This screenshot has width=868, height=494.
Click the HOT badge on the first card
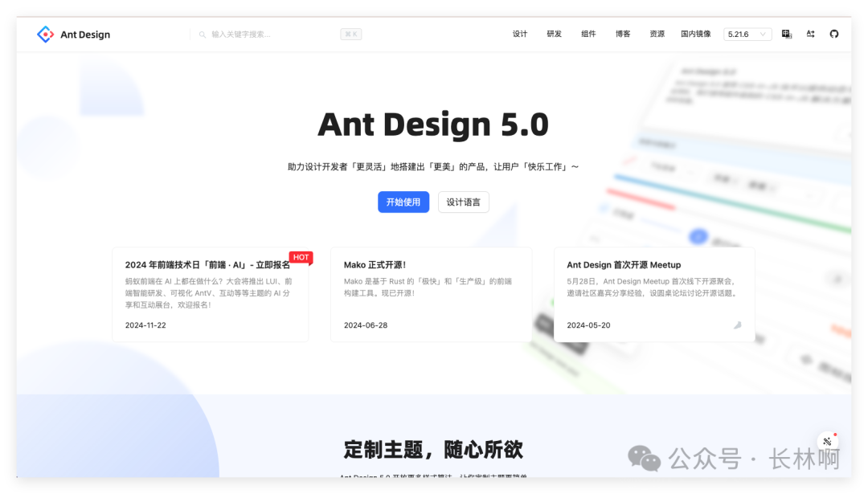tap(301, 257)
